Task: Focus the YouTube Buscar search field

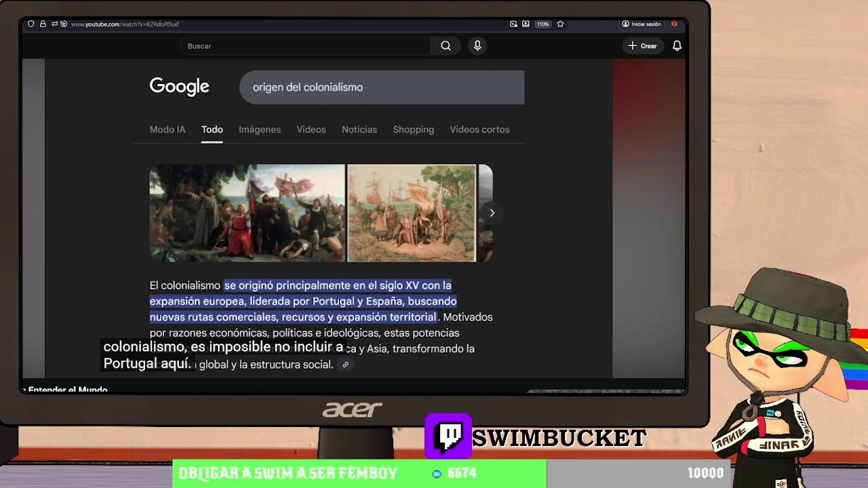Action: 305,45
